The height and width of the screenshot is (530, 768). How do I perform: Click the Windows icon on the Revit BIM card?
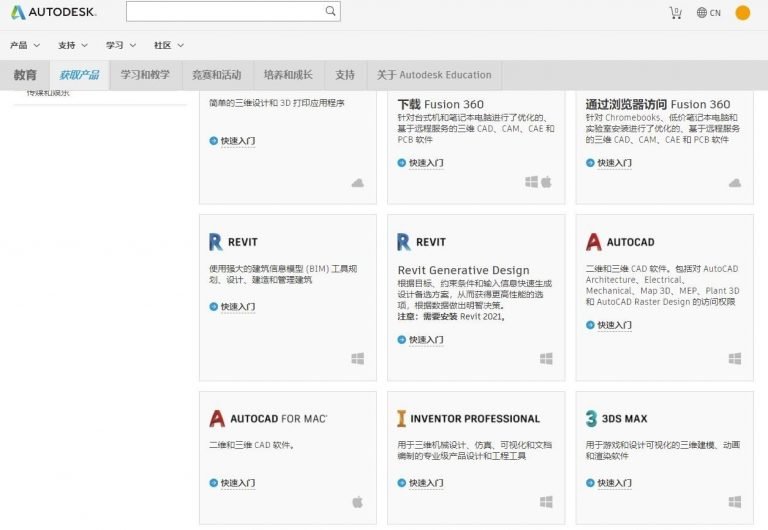click(358, 359)
